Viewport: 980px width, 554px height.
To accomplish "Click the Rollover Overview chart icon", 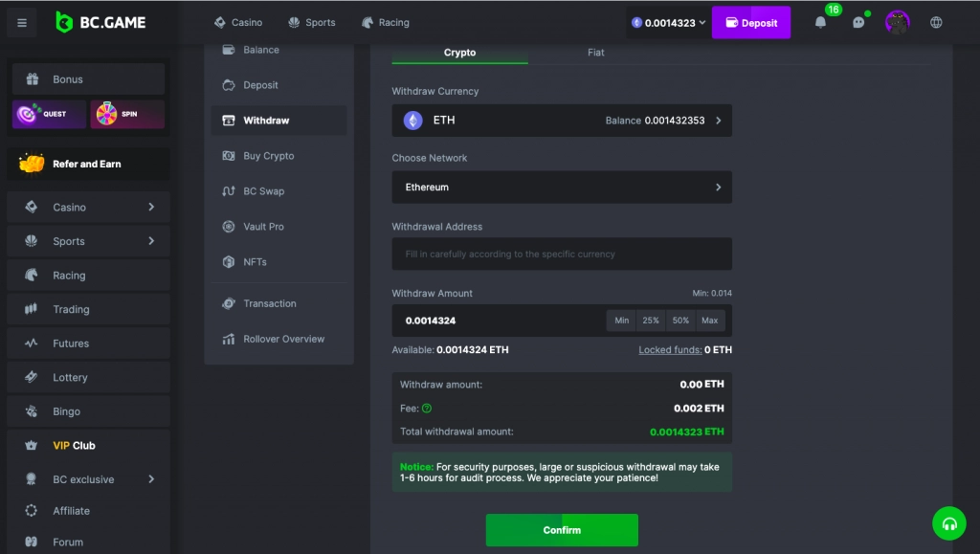I will coord(229,339).
